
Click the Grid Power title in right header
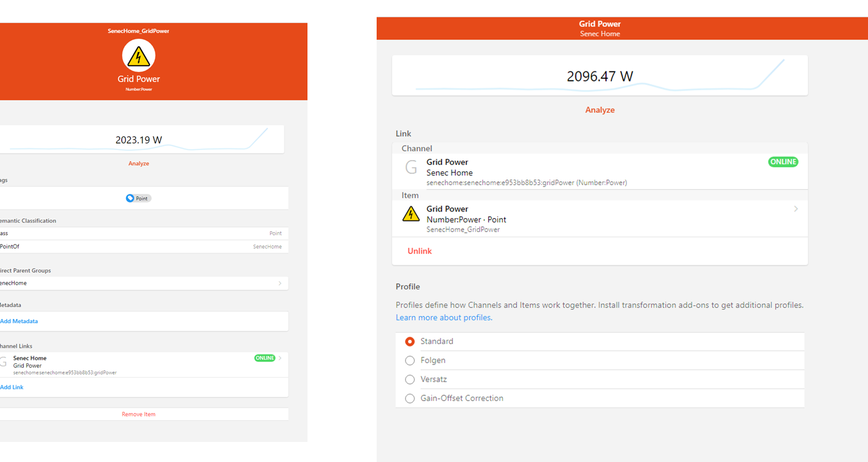click(x=600, y=24)
